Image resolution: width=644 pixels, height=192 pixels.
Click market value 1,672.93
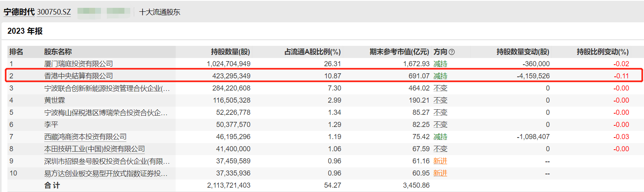pyautogui.click(x=416, y=64)
